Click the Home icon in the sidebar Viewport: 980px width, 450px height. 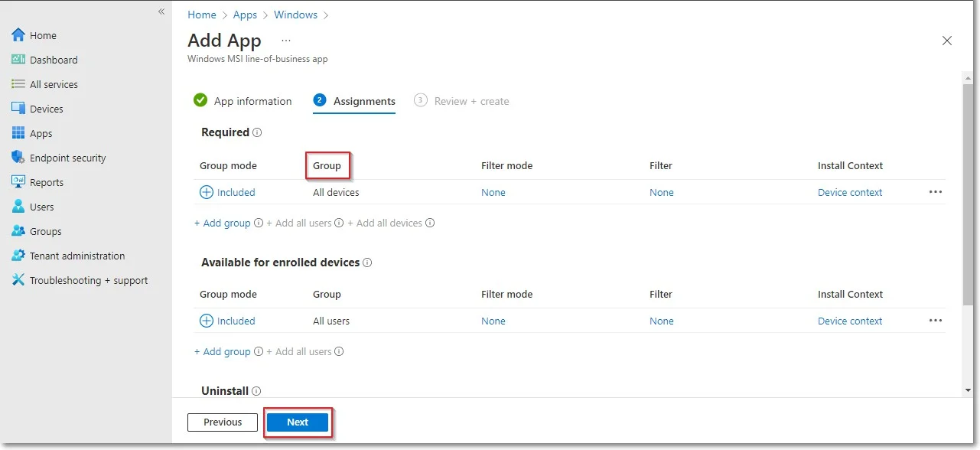coord(18,35)
